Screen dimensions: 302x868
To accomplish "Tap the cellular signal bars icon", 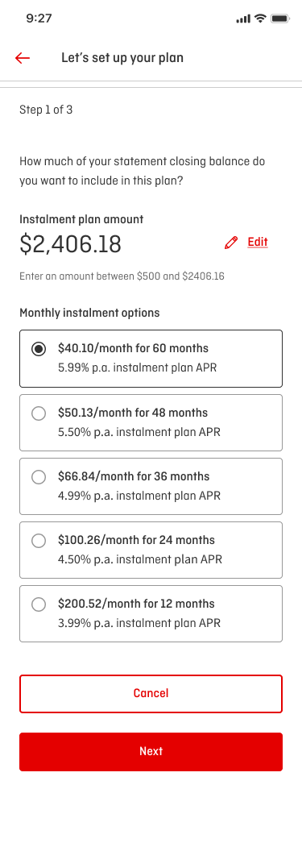I will (243, 19).
